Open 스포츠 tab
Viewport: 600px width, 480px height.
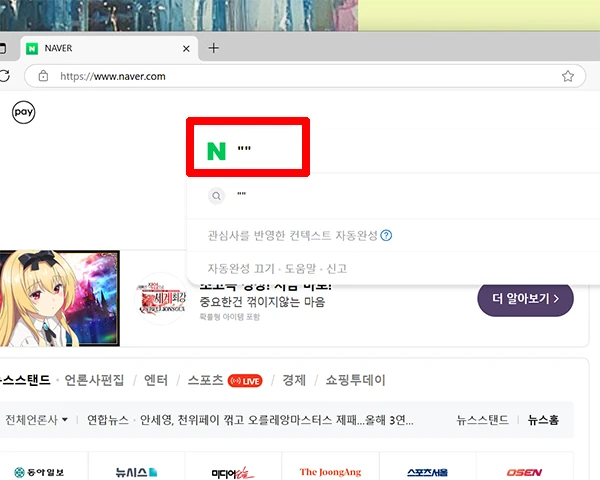click(205, 380)
